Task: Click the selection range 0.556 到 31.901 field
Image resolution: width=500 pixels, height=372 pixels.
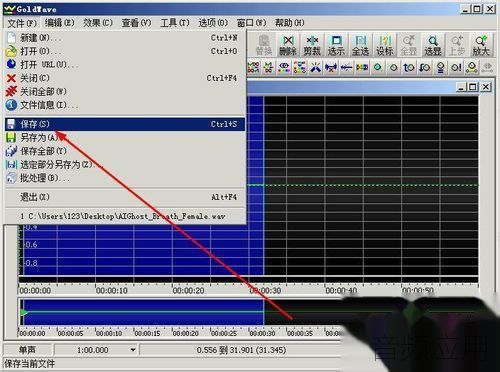Action: click(x=241, y=350)
